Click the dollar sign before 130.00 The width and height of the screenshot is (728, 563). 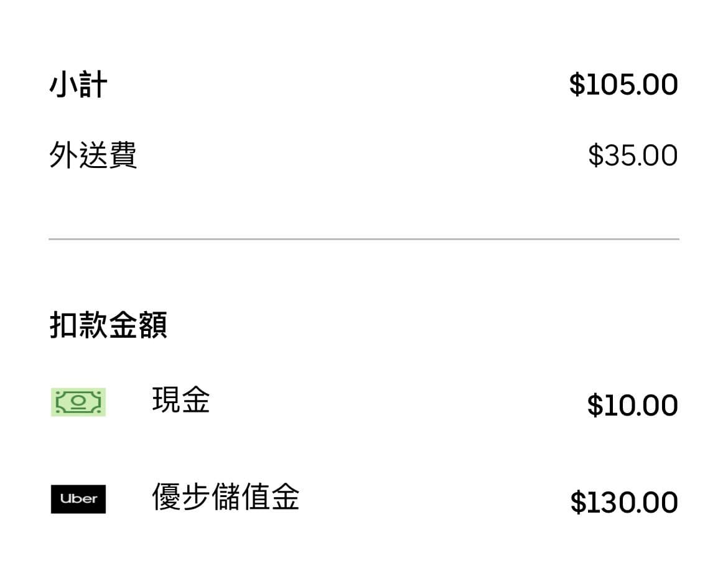[x=578, y=502]
